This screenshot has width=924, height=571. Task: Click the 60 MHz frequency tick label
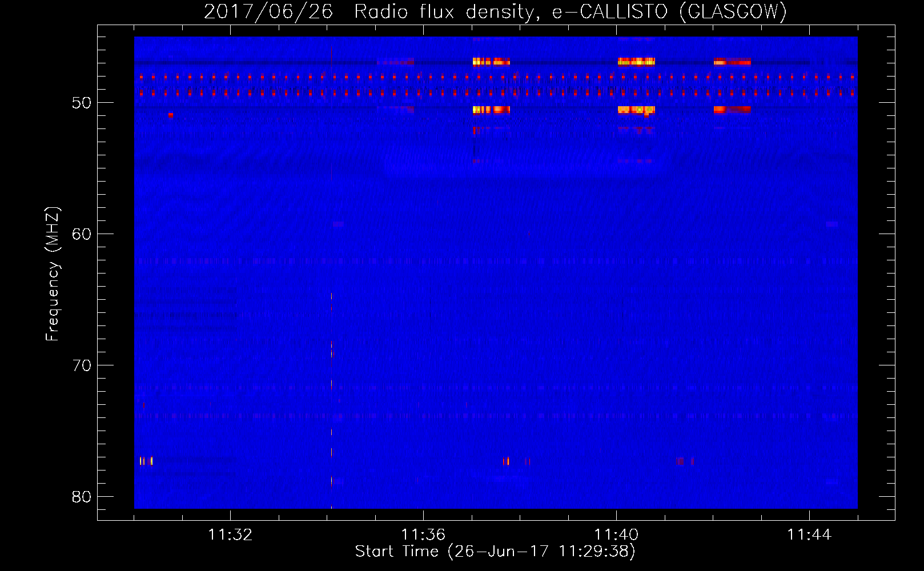pyautogui.click(x=82, y=234)
